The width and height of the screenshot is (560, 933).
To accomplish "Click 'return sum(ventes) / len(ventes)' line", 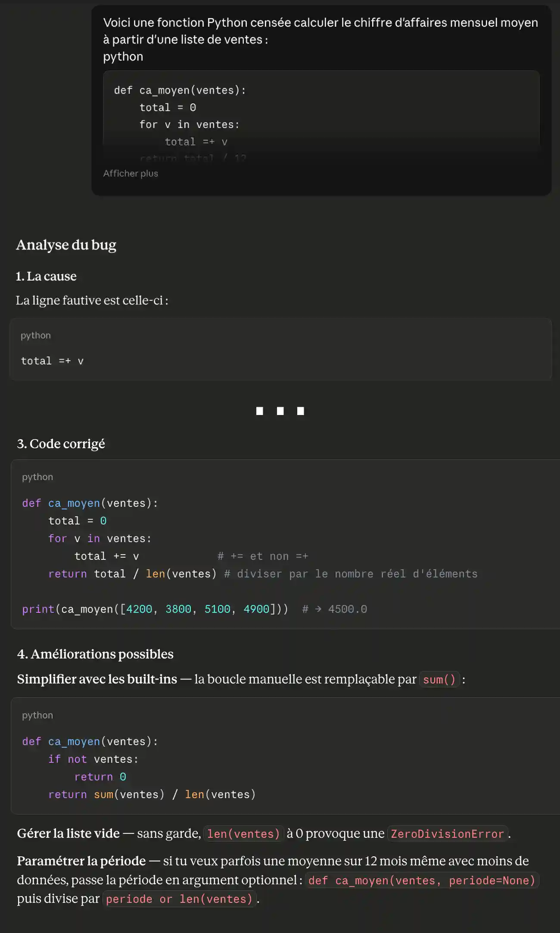I will 152,795.
